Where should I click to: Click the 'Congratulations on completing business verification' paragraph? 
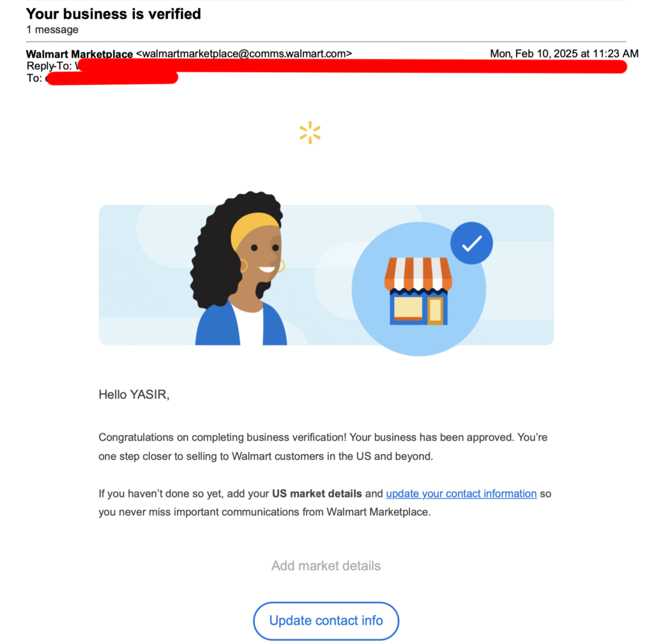tap(323, 447)
